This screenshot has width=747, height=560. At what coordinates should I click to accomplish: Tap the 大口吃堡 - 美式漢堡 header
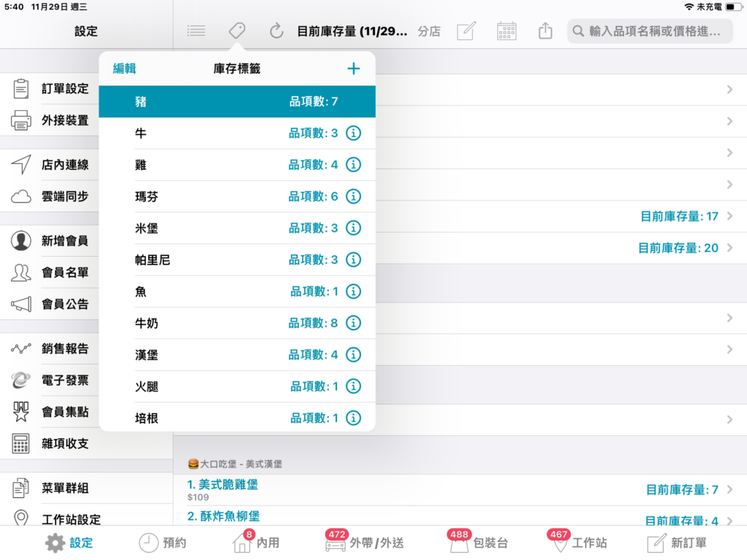point(235,464)
